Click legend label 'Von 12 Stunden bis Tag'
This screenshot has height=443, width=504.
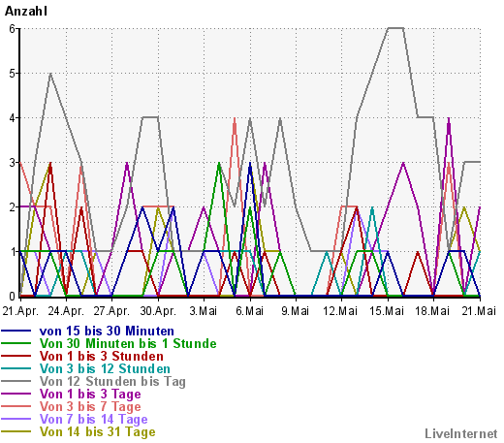click(x=112, y=381)
